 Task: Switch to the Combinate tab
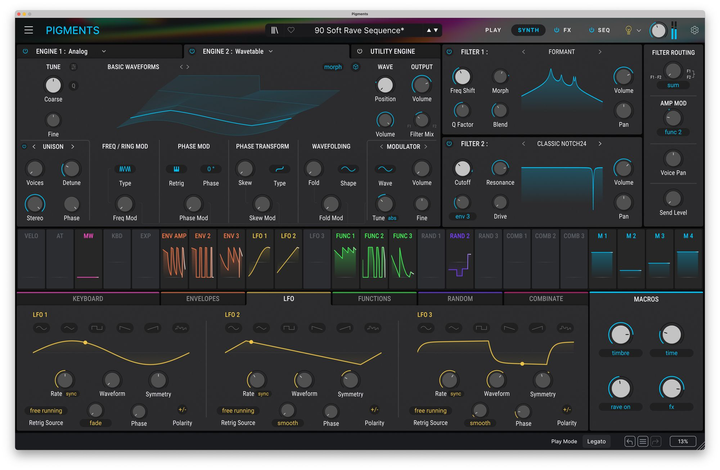coord(546,299)
